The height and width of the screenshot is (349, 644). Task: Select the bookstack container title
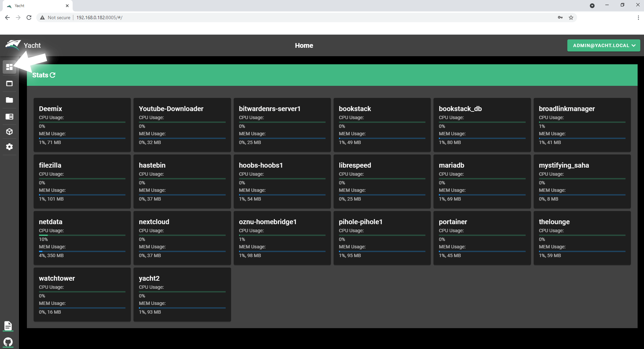(355, 109)
